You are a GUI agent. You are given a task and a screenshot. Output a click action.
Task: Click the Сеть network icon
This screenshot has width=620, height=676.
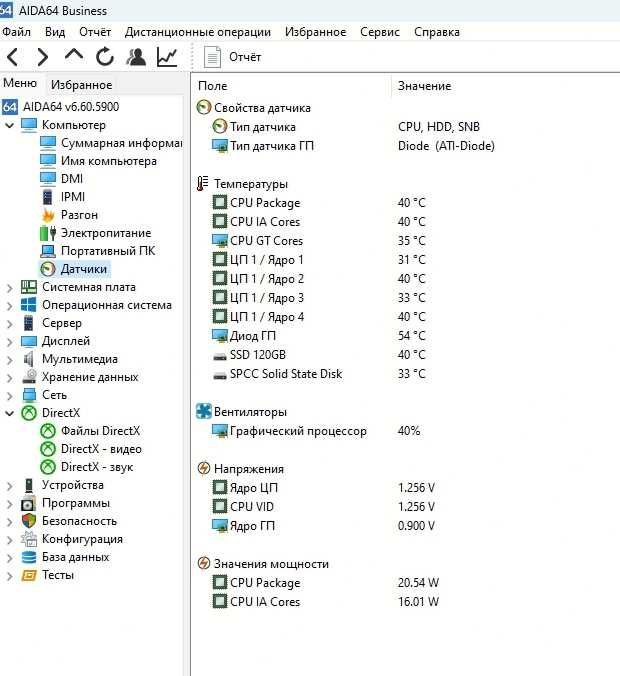pyautogui.click(x=29, y=395)
